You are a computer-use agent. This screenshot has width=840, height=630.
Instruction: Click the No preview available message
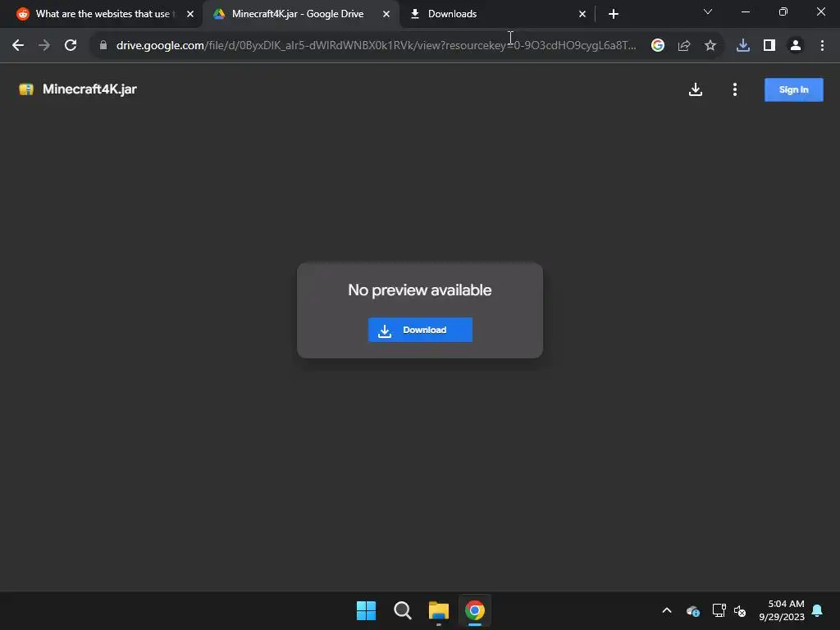419,290
